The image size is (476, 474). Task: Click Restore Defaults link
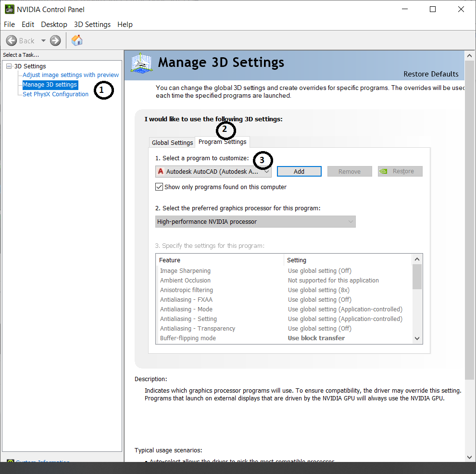click(431, 74)
